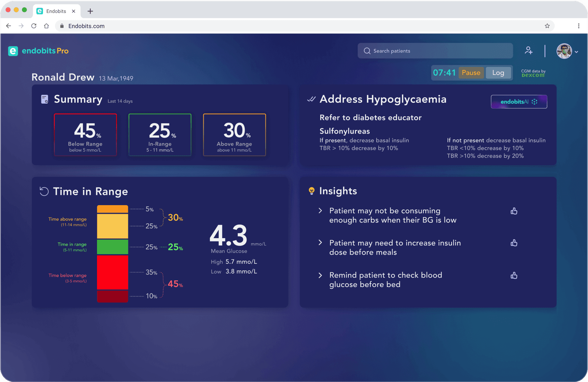Pause the session timer

pos(471,73)
